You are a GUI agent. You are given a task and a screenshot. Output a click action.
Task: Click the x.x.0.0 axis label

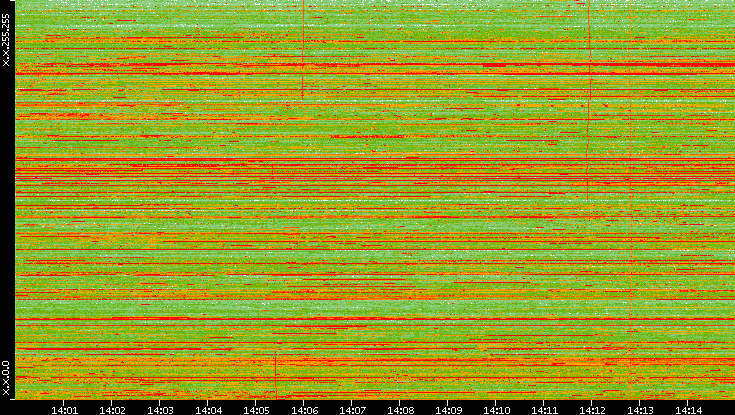point(6,378)
